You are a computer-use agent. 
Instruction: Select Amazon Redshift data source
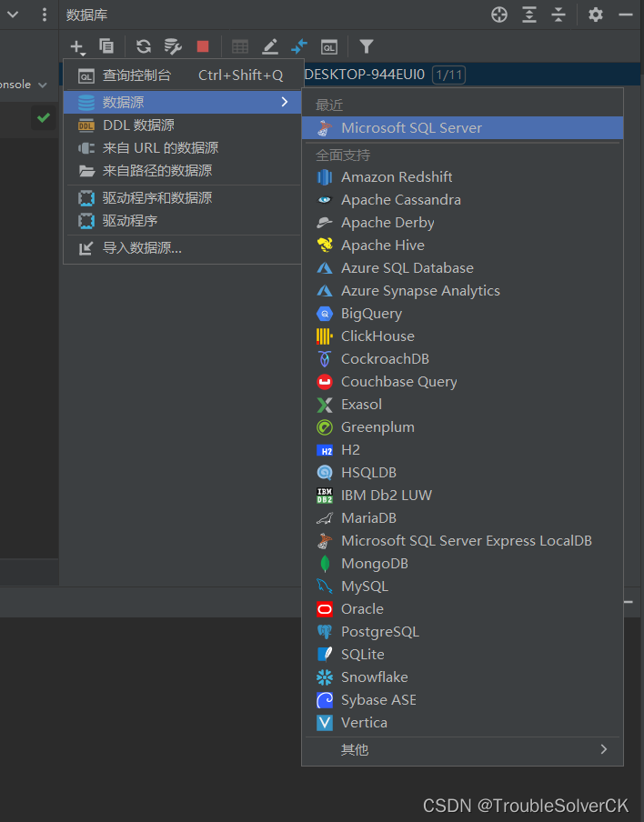(x=462, y=177)
